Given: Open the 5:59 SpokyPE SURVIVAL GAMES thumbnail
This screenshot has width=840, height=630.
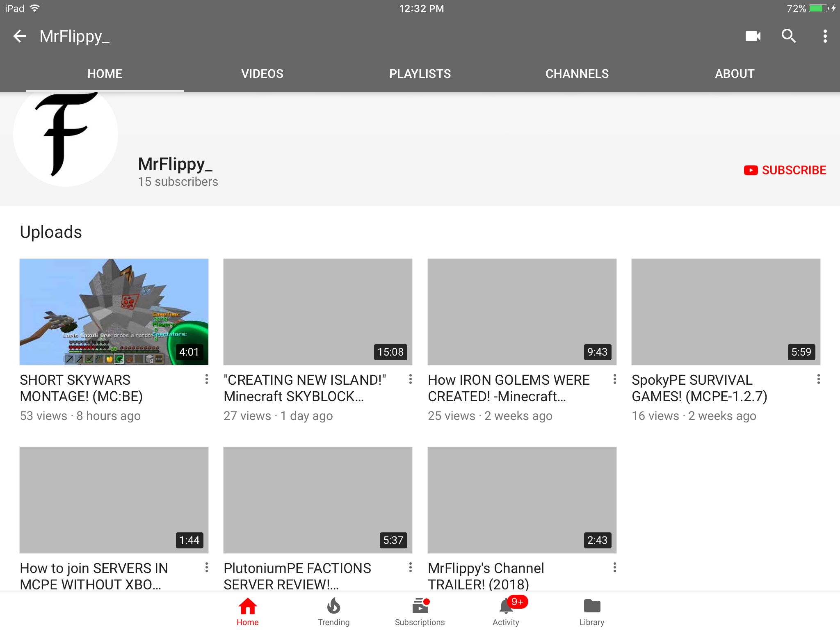Looking at the screenshot, I should pos(726,312).
